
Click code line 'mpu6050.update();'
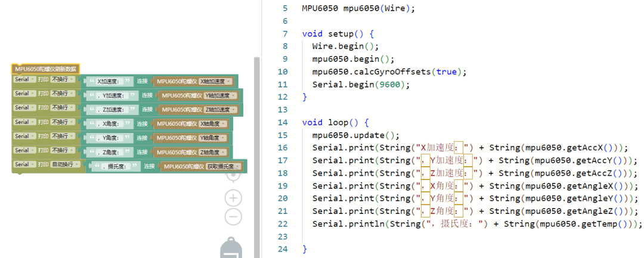[355, 135]
